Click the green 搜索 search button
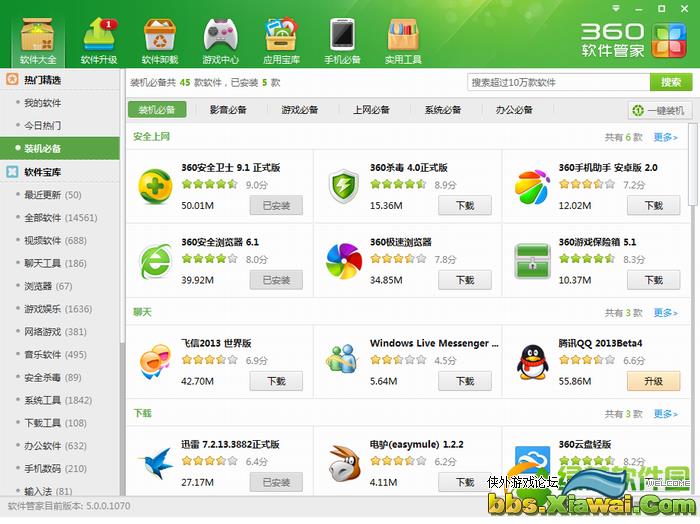Viewport: 700px width, 524px height. (x=671, y=82)
